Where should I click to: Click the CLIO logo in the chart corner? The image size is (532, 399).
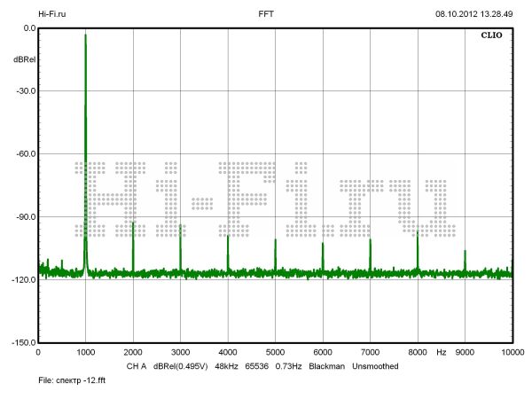click(x=492, y=36)
